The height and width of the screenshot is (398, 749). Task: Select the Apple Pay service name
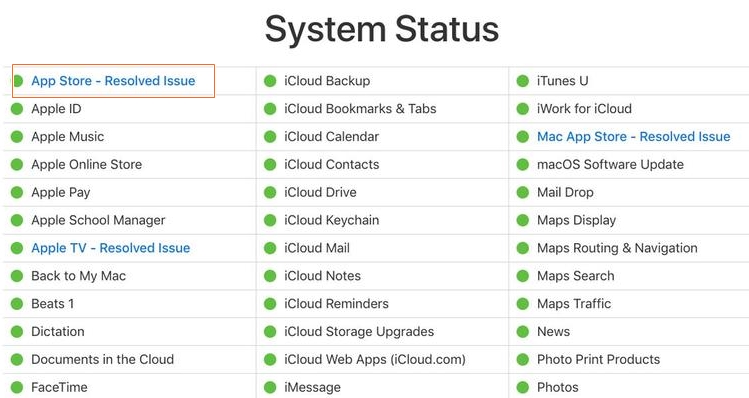61,193
